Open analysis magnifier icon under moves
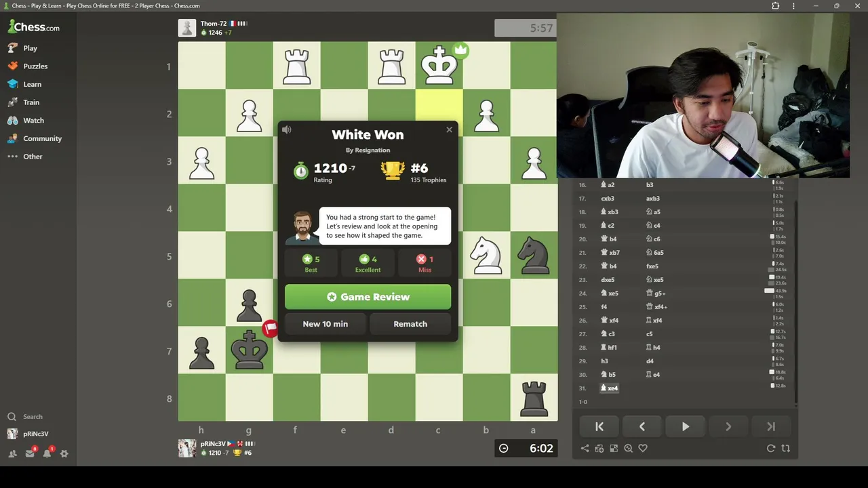The height and width of the screenshot is (488, 868). (x=628, y=448)
